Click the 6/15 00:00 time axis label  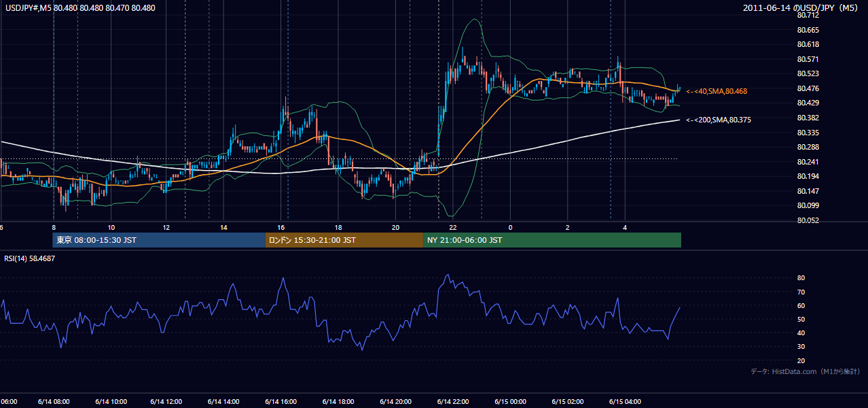coord(509,402)
